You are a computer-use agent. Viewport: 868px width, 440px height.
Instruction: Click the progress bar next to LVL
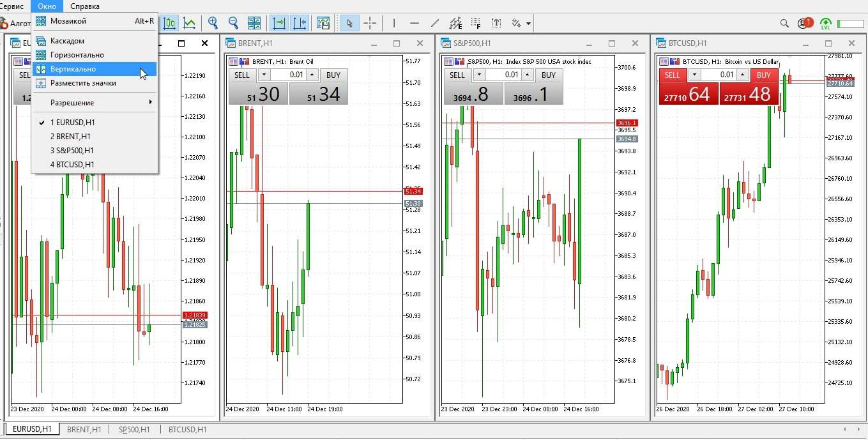click(x=850, y=24)
